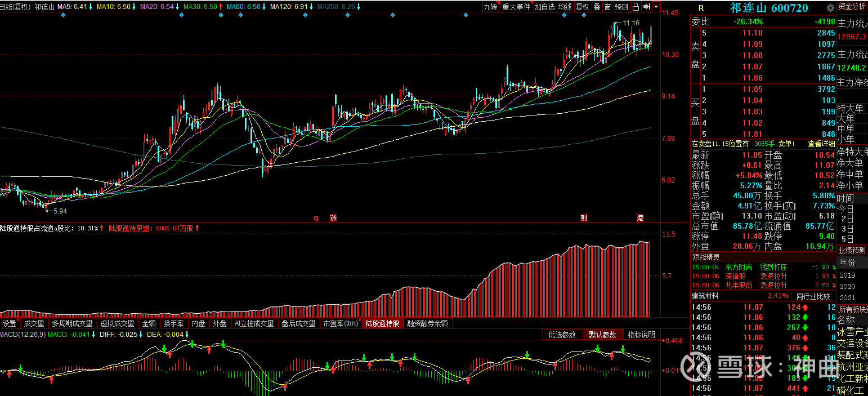This screenshot has width=868, height=396.
Task: Click the 涨 event marker on the chart
Action: (333, 217)
